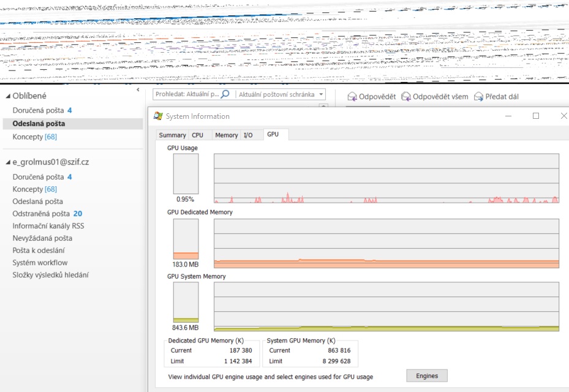Open the Aktuální poštovní schránka dropdown
Viewport: 569px width, 392px height.
322,94
